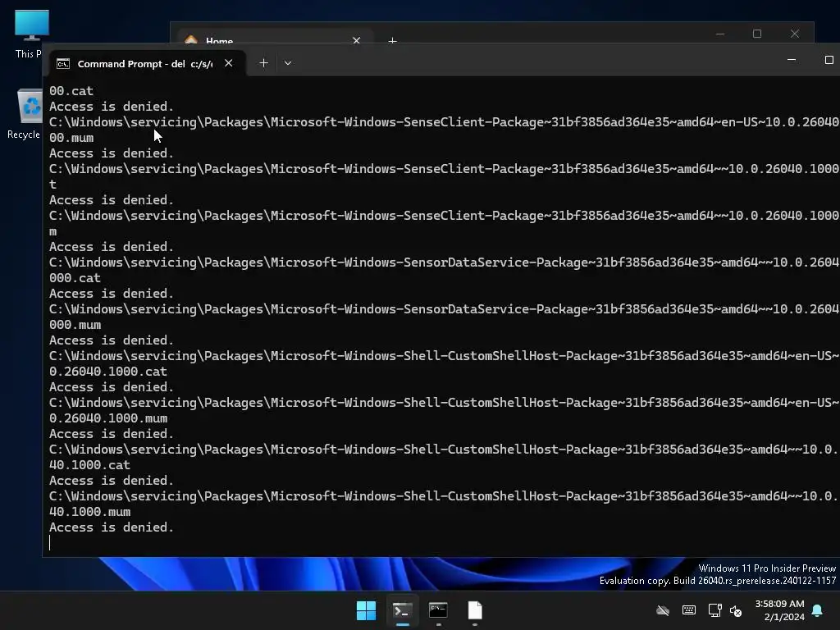The width and height of the screenshot is (840, 630).
Task: Click the '000.cat' output line
Action: [75, 278]
